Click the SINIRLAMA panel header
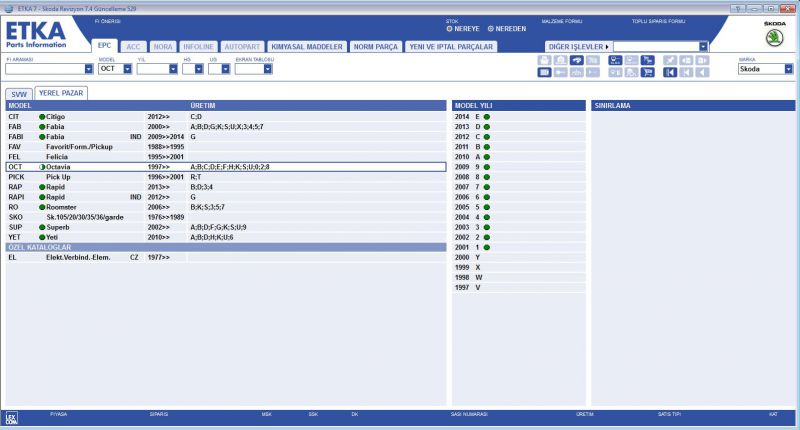The height and width of the screenshot is (430, 800). tap(693, 106)
